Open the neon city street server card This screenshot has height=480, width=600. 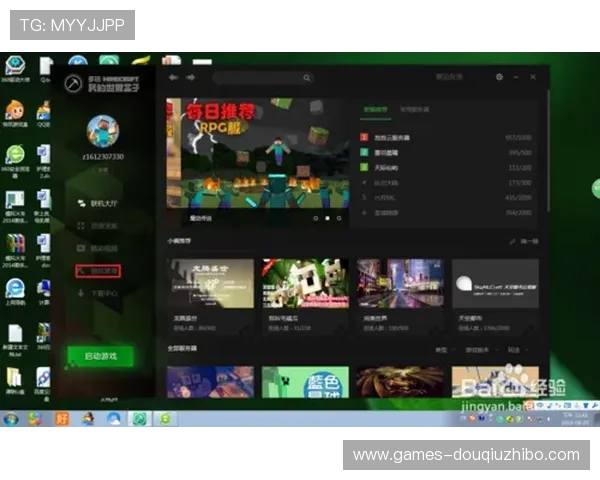[x=400, y=296]
